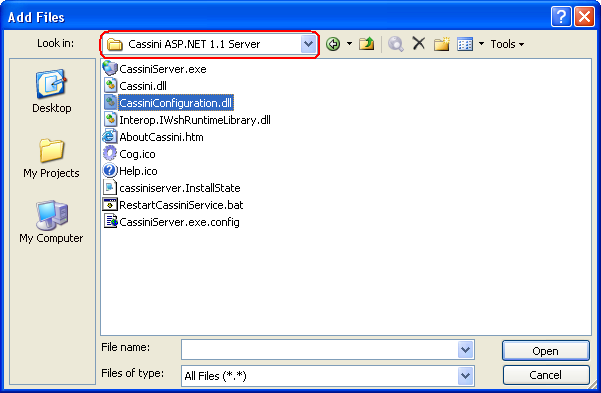Expand the File name dropdown arrow
This screenshot has height=393, width=601.
pos(465,350)
